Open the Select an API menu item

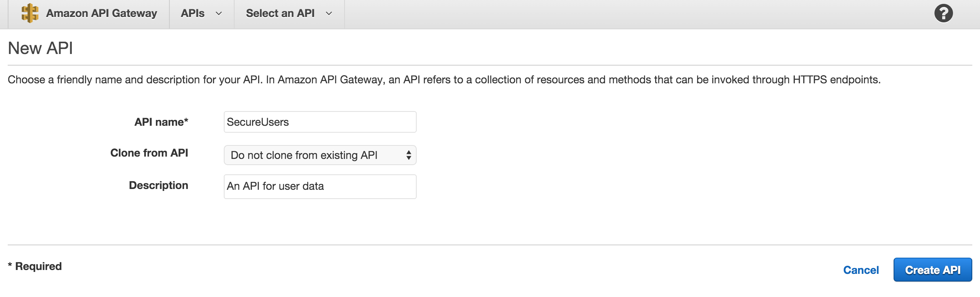coord(289,14)
